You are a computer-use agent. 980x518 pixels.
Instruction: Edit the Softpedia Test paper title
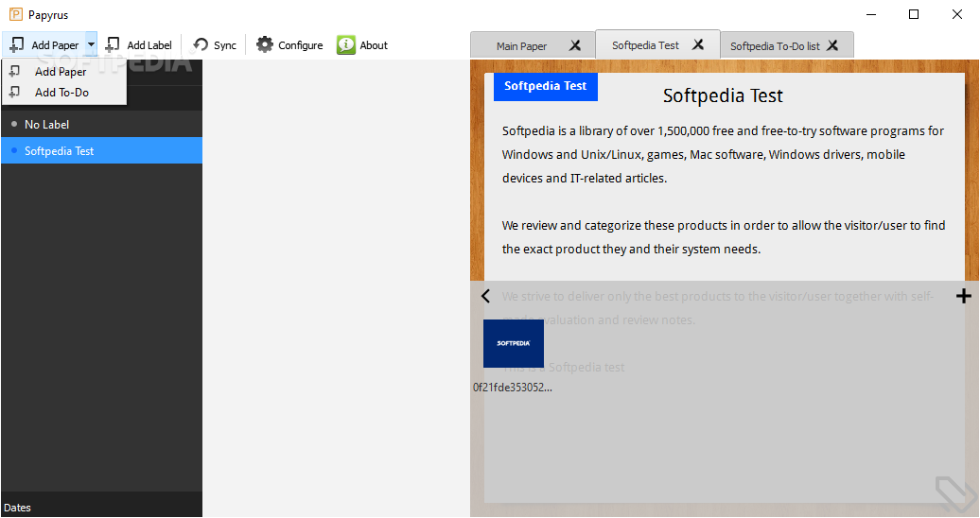[723, 95]
